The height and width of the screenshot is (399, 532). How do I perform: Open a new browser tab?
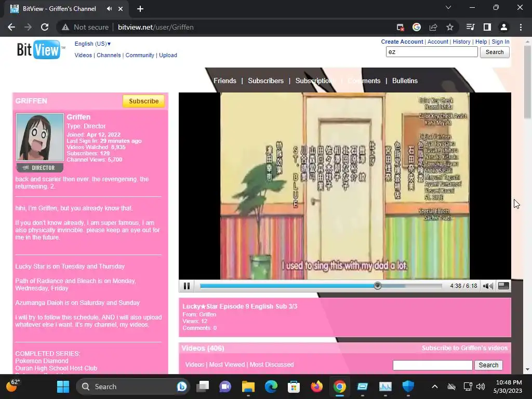click(x=140, y=9)
